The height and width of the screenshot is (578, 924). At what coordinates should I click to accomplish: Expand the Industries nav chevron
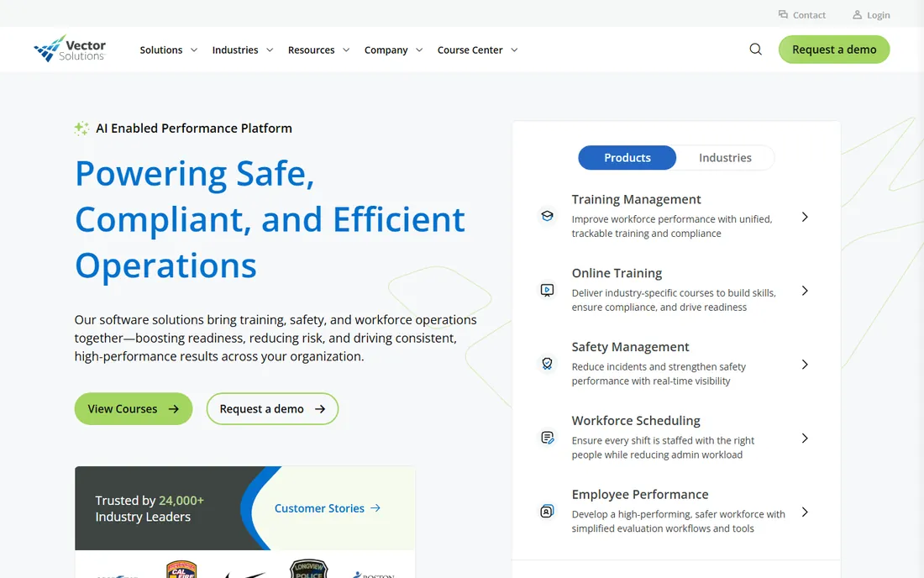pyautogui.click(x=270, y=50)
